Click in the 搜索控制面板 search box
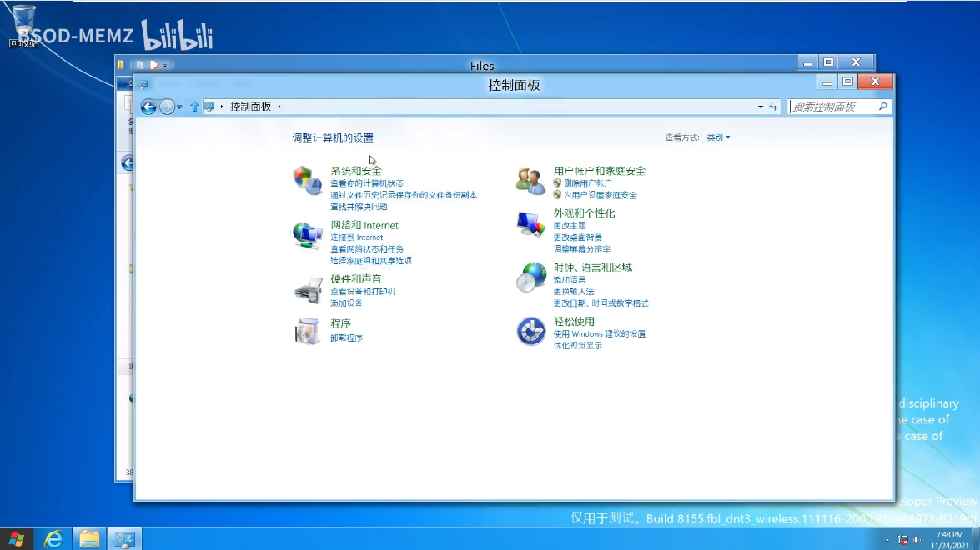Viewport: 980px width, 550px height. pyautogui.click(x=832, y=107)
